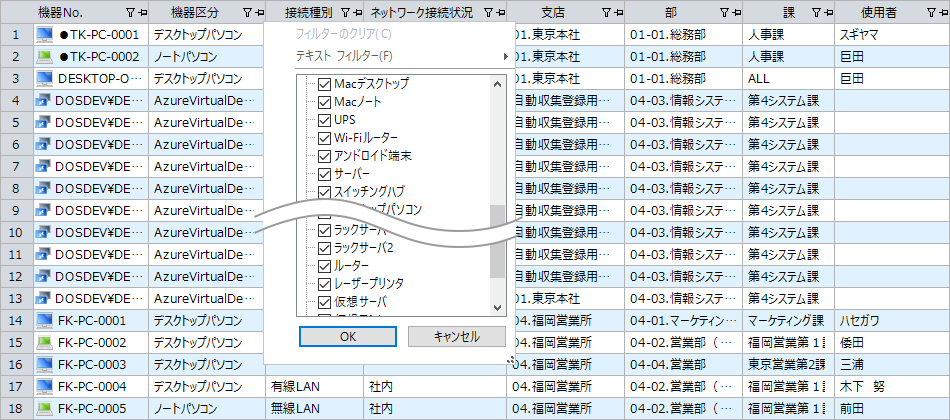Toggle the ラックサーバ2 checkbox
Image resolution: width=950 pixels, height=420 pixels.
(325, 248)
